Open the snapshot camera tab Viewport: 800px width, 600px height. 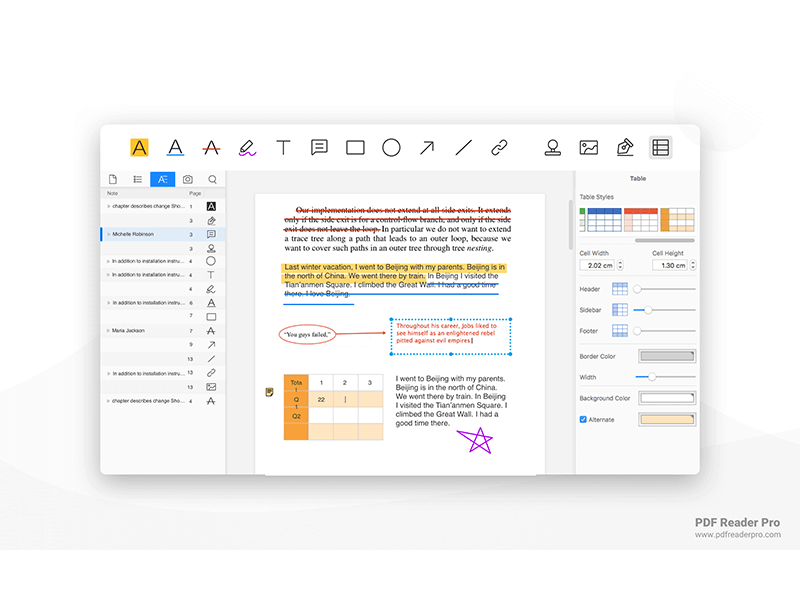tap(187, 180)
